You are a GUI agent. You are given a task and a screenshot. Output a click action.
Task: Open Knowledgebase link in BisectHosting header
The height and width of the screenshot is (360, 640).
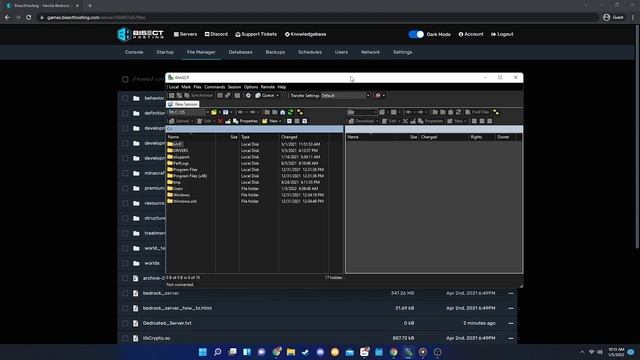click(x=305, y=34)
